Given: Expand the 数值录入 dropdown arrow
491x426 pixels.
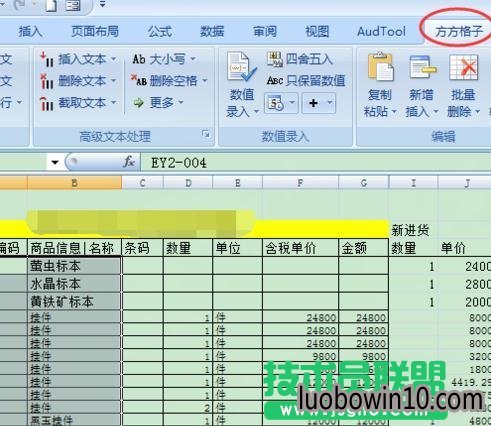Looking at the screenshot, I should [256, 111].
